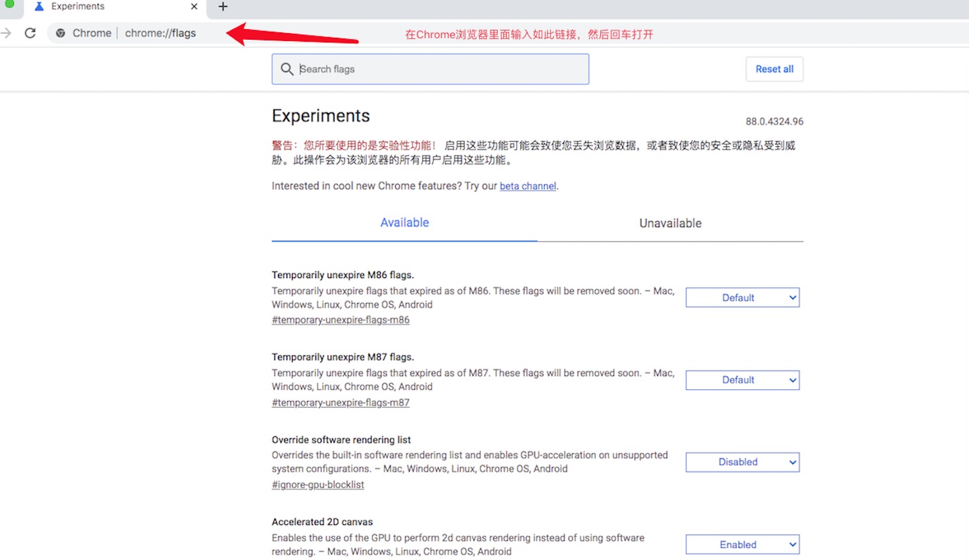969x560 pixels.
Task: Click the reload page icon
Action: point(30,33)
